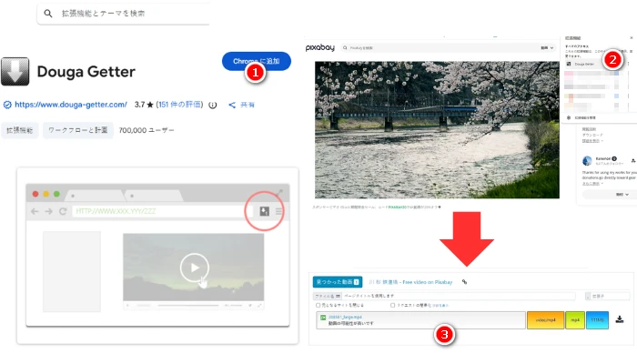
Task: Toggle the second checkbox beside the details link
Action: click(392, 305)
